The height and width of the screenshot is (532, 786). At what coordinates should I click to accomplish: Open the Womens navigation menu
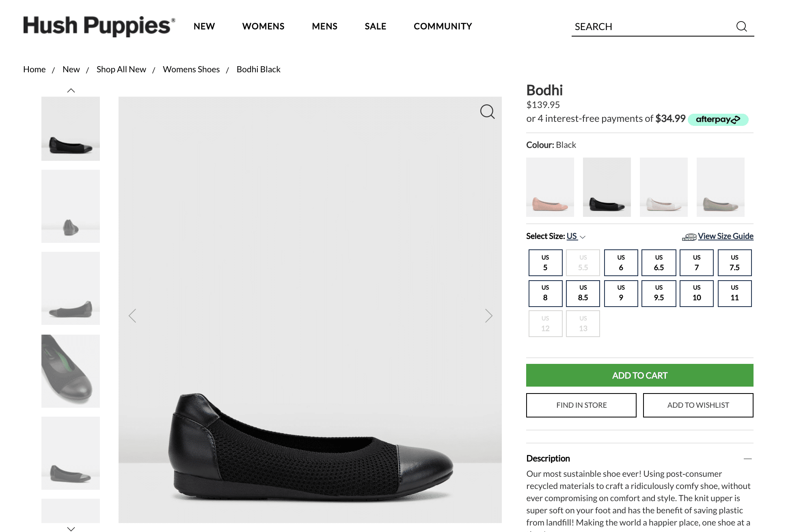click(x=263, y=26)
